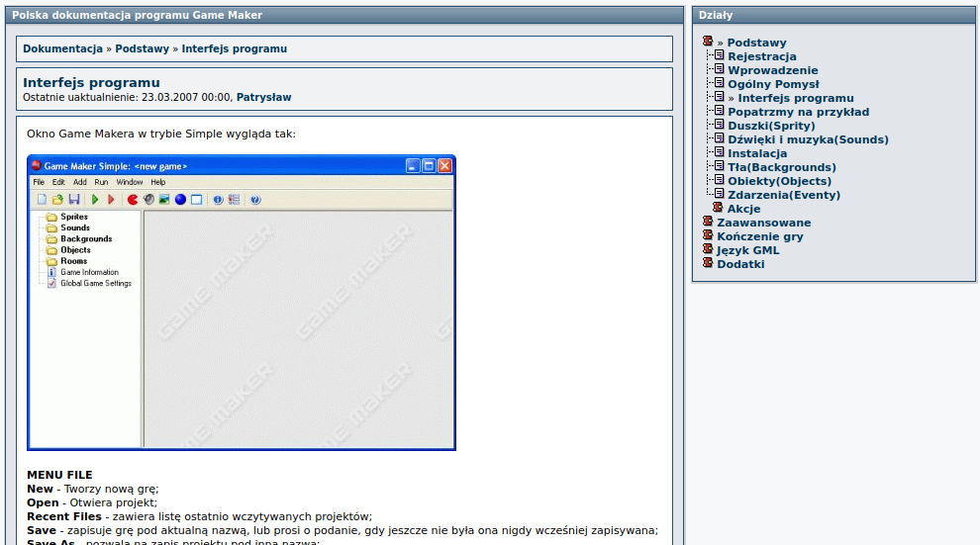Click the red debug mode arrow icon
The image size is (980, 545).
[111, 200]
